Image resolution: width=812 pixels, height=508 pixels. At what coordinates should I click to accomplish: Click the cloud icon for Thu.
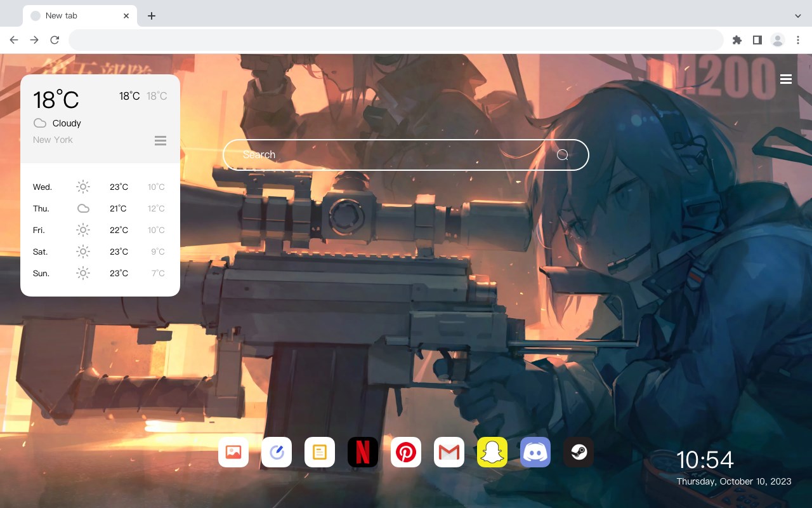(83, 208)
